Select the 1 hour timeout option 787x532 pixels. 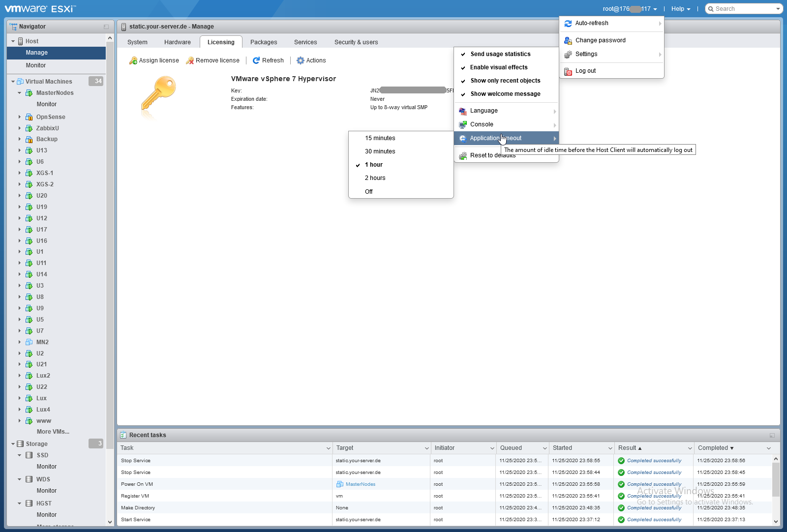401,165
